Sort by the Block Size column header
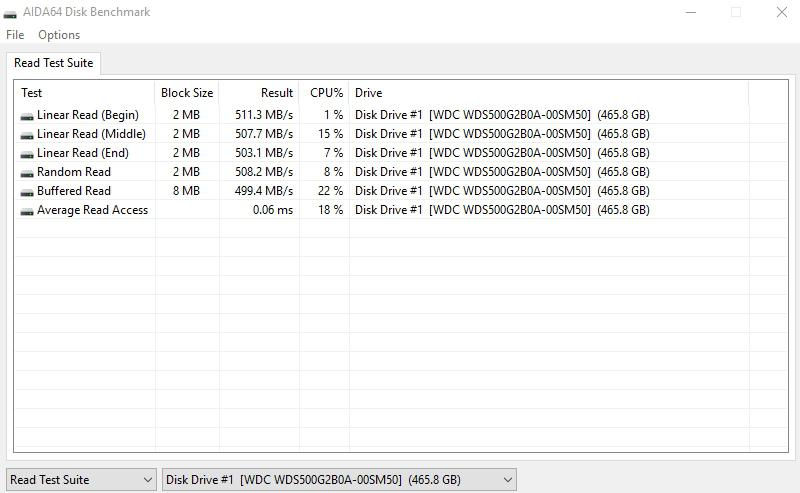Screen dimensions: 800x493 click(x=187, y=92)
